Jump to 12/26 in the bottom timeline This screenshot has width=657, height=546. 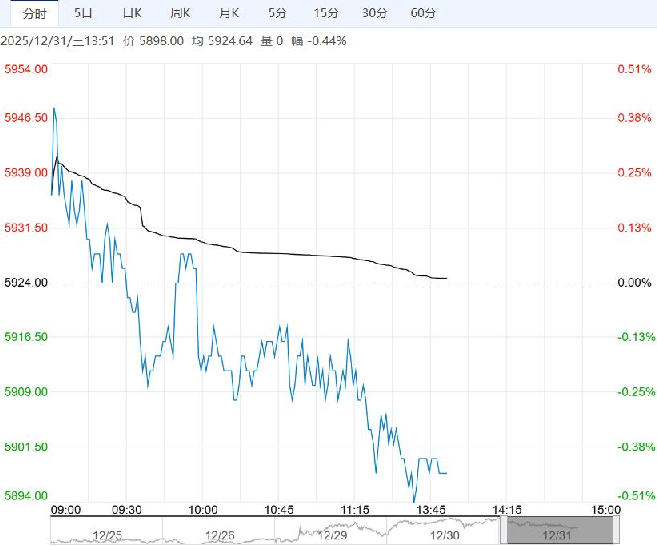tap(222, 534)
